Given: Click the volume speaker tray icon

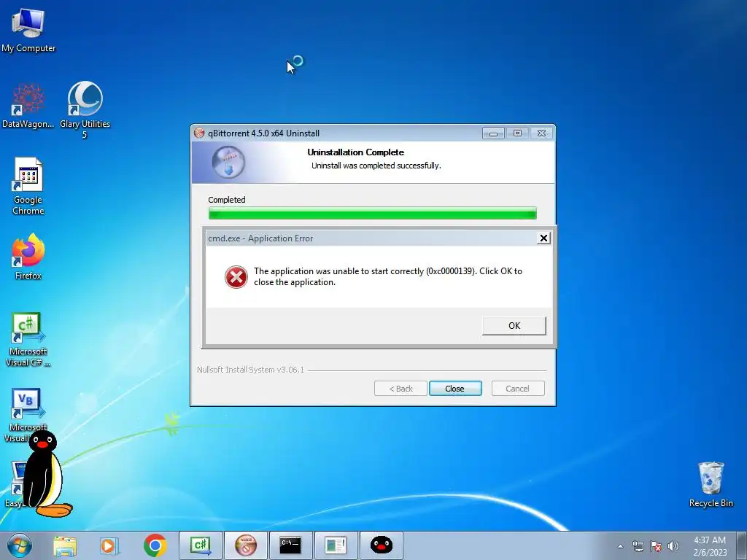Looking at the screenshot, I should [x=673, y=546].
